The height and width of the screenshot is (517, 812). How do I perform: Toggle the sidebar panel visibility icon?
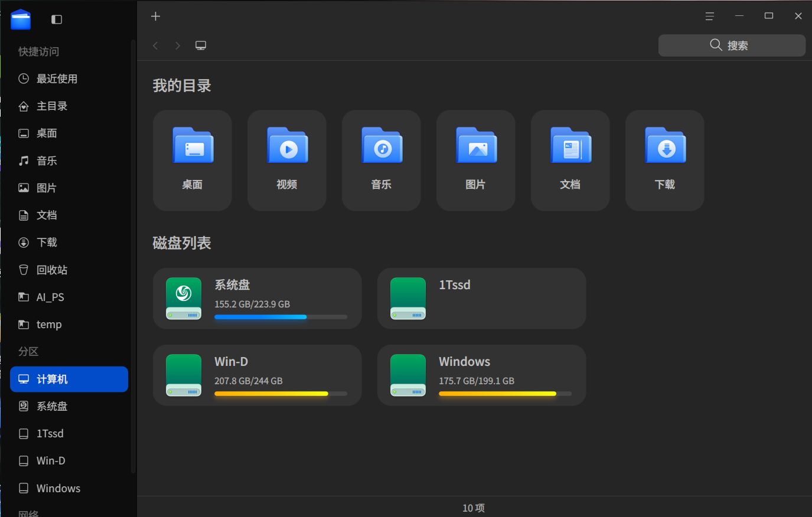click(x=57, y=19)
